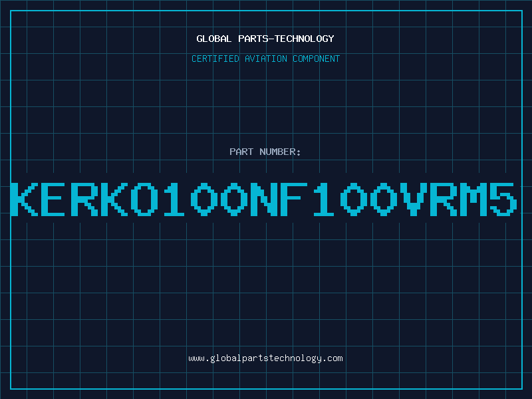Click the word PARTS in the header
The width and height of the screenshot is (532, 399).
pyautogui.click(x=254, y=39)
